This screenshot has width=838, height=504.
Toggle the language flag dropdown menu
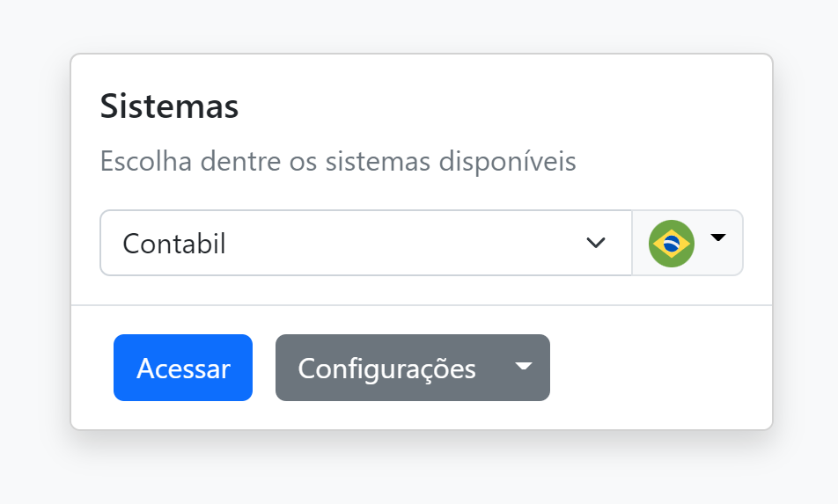click(687, 243)
